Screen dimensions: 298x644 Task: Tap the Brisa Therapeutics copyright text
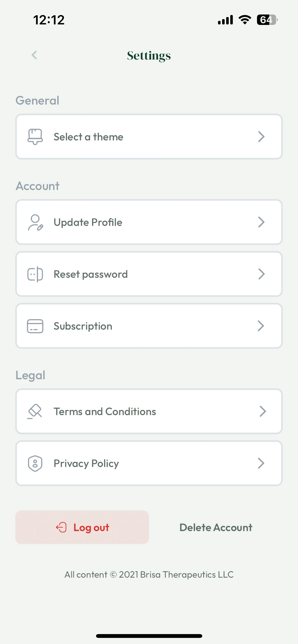[149, 575]
